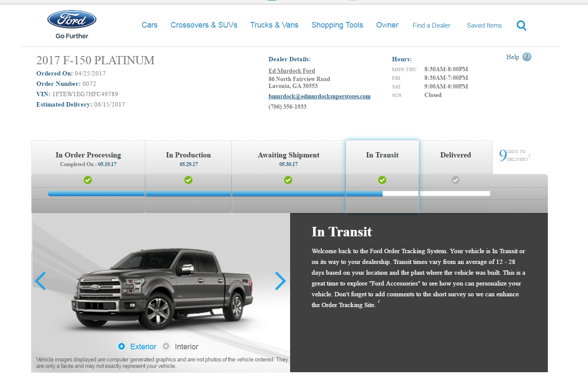Select the In Transit tracking stage
The image size is (588, 386).
382,155
